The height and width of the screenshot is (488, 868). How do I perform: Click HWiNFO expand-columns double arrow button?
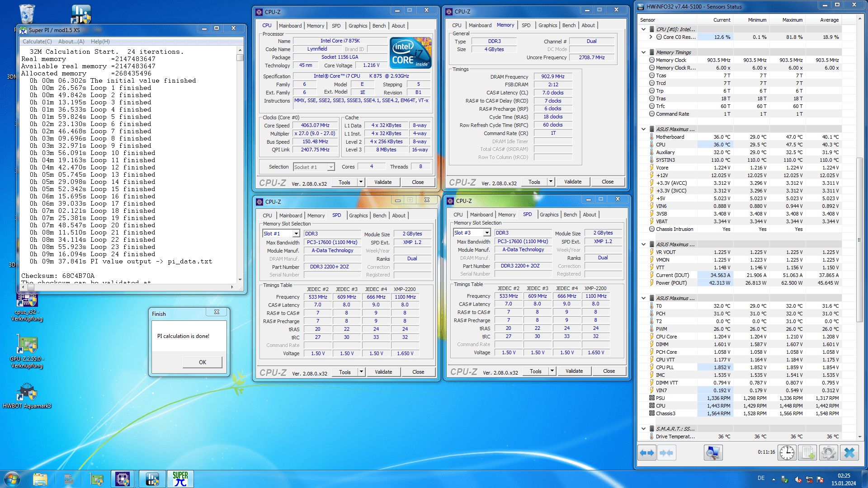point(647,452)
